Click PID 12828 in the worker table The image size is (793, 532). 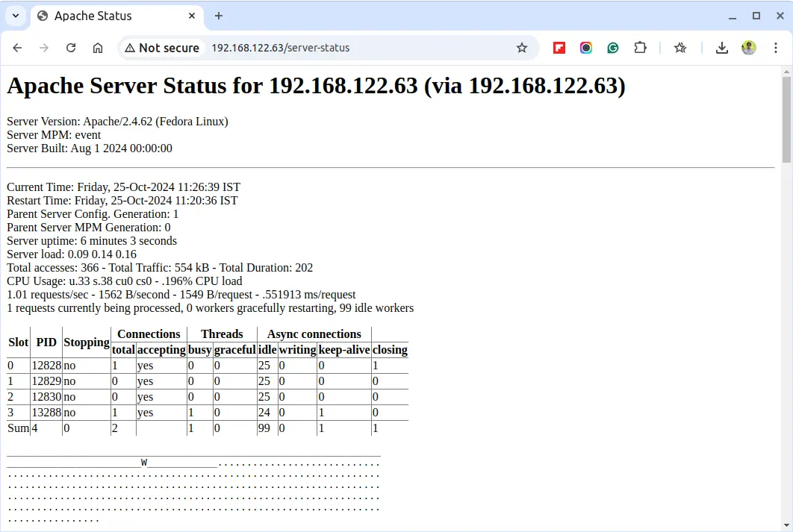pyautogui.click(x=46, y=365)
